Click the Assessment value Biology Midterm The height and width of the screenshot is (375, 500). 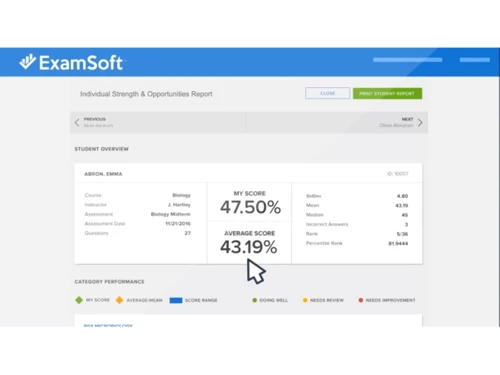(171, 214)
